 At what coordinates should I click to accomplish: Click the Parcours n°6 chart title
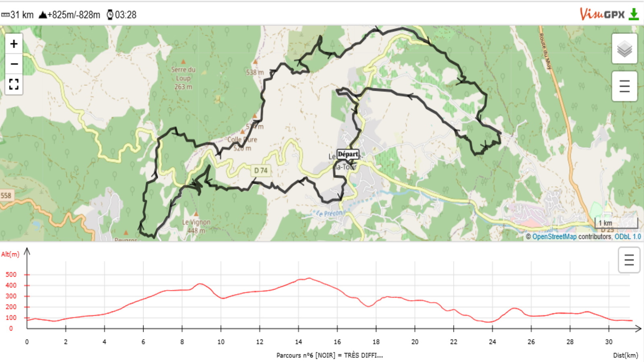329,355
